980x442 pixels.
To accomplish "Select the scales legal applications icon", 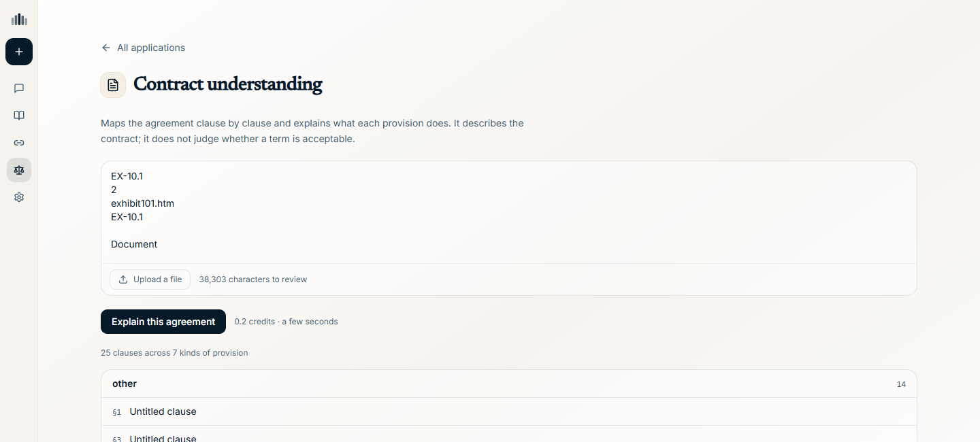I will coord(19,170).
